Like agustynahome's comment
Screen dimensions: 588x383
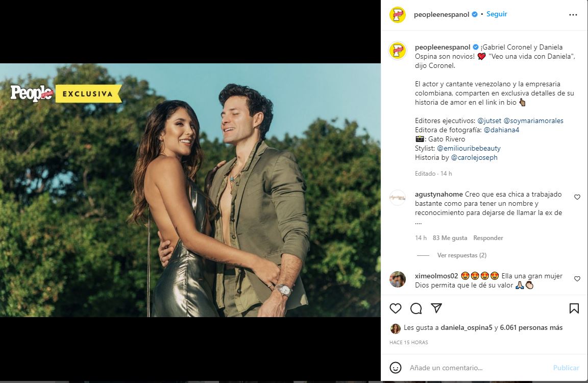tap(577, 197)
